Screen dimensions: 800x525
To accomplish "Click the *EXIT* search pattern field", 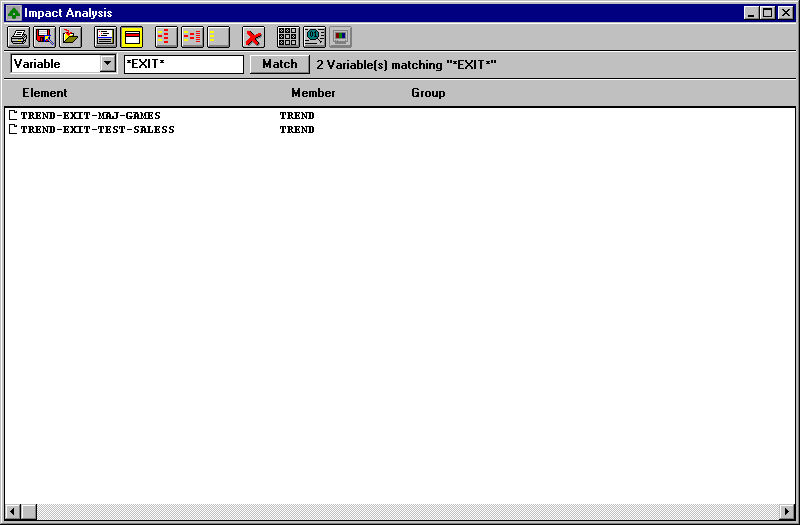I will coord(183,64).
